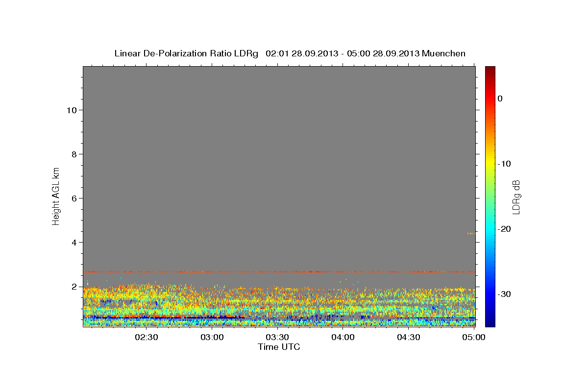Click the 03:00 time tick label
The height and width of the screenshot is (392, 588).
point(212,337)
